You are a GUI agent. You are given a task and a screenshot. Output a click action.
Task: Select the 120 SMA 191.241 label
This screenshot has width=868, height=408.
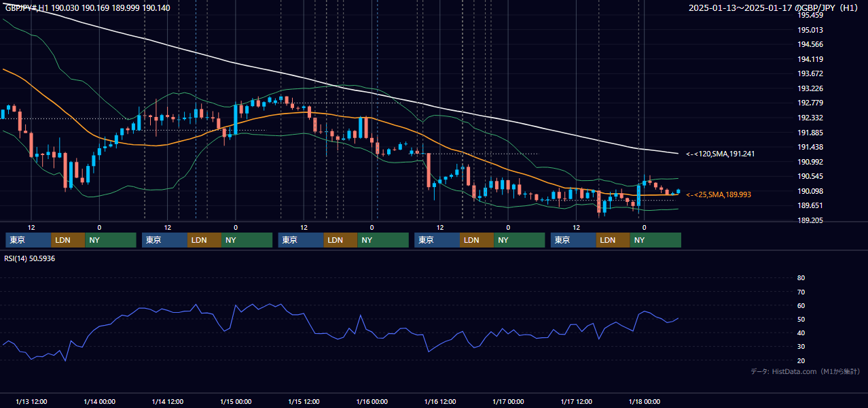coord(720,154)
